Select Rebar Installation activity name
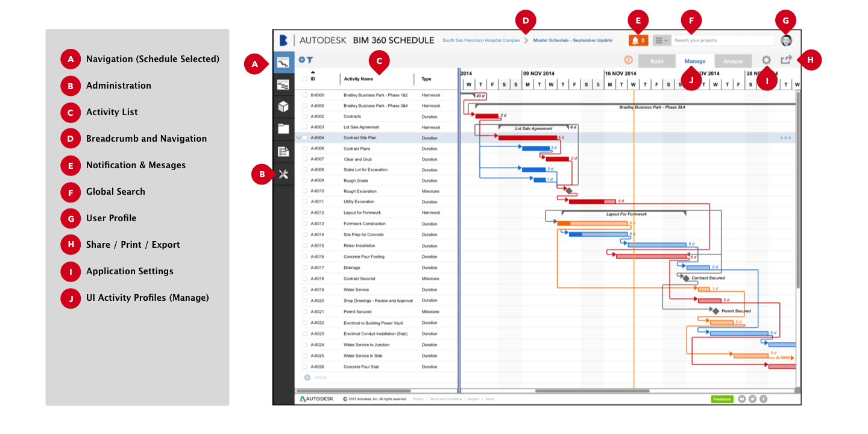 (x=359, y=245)
